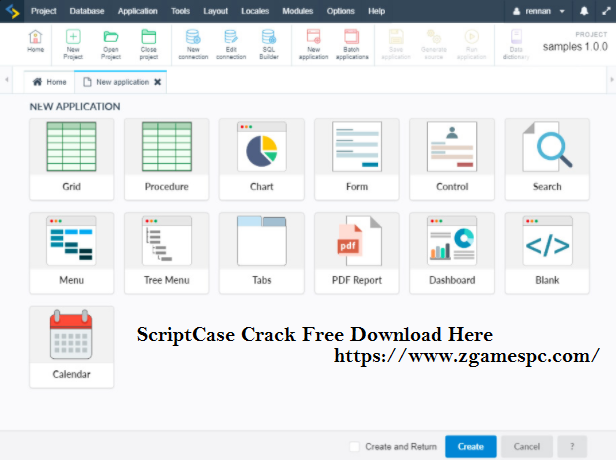616x460 pixels.
Task: Open the notifications bell
Action: [584, 11]
